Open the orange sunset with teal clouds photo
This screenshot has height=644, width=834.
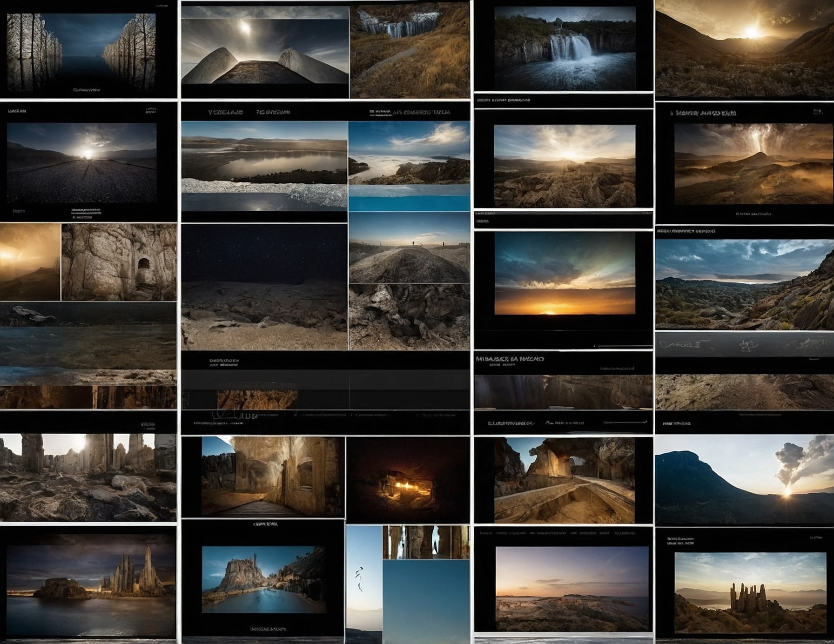point(565,274)
